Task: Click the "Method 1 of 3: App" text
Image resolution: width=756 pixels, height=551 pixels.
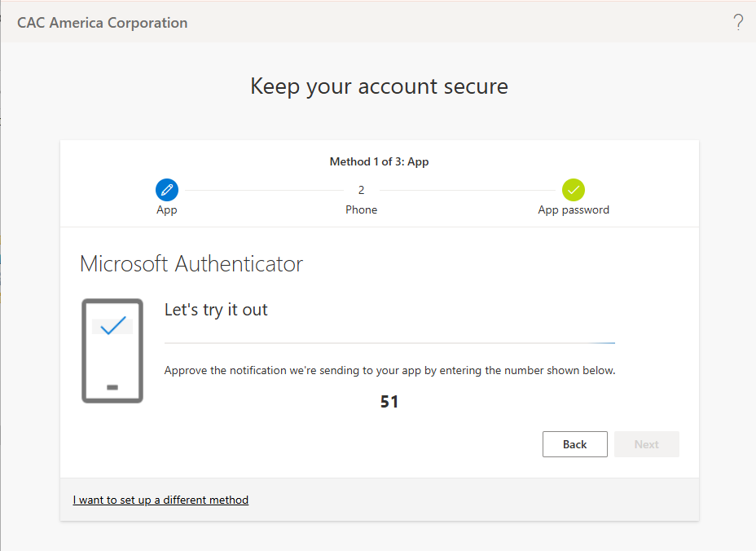Action: pos(379,161)
